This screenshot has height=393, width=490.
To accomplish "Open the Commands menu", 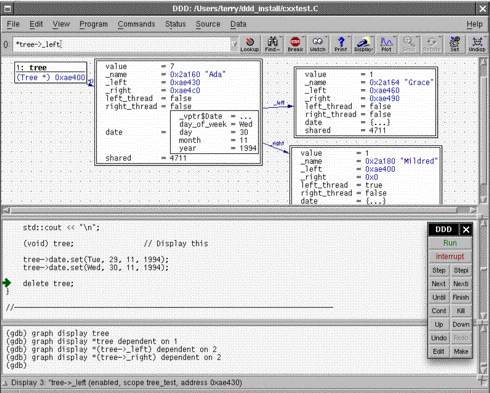I will (x=136, y=24).
